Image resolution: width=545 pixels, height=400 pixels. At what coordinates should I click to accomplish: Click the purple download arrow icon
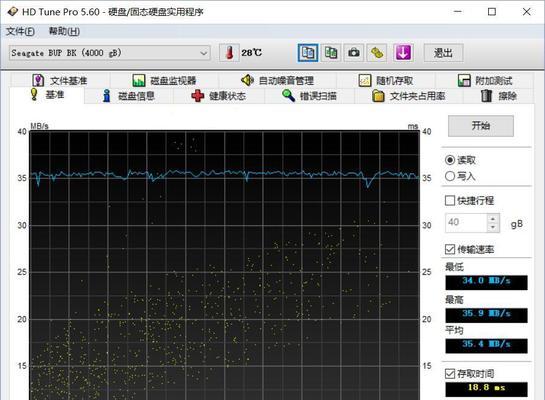[x=403, y=53]
